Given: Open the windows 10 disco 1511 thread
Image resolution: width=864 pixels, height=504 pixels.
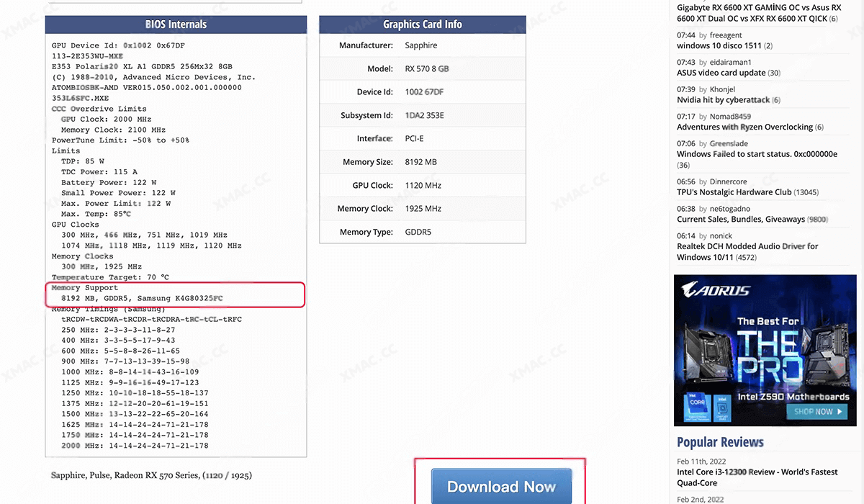Looking at the screenshot, I should [719, 46].
